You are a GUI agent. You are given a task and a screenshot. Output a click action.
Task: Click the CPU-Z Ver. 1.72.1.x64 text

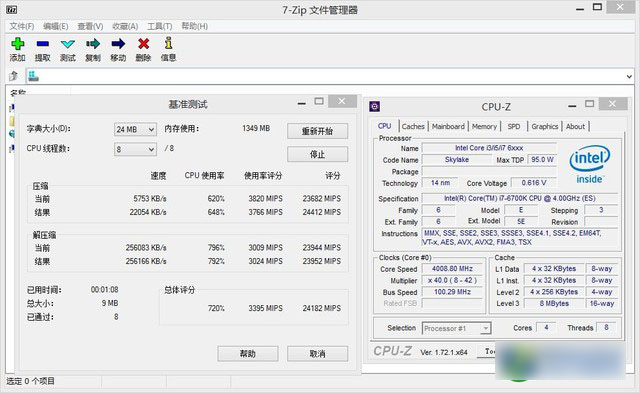pyautogui.click(x=444, y=353)
